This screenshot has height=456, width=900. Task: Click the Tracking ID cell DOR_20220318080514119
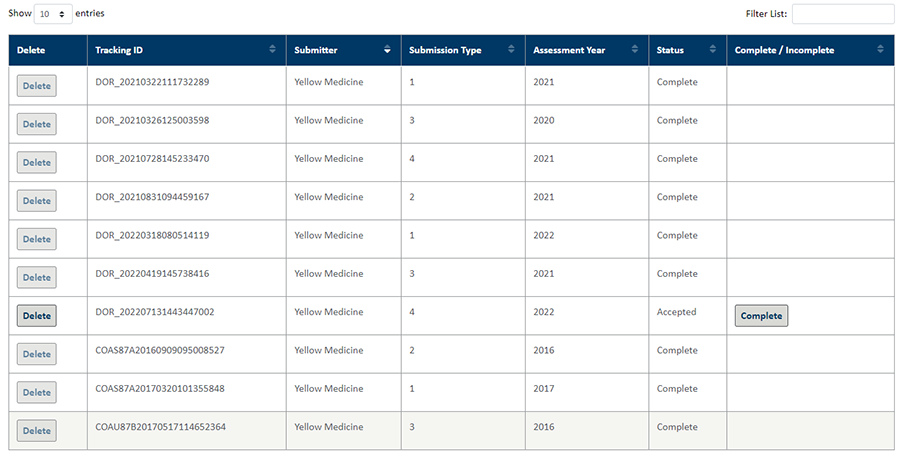click(x=152, y=235)
